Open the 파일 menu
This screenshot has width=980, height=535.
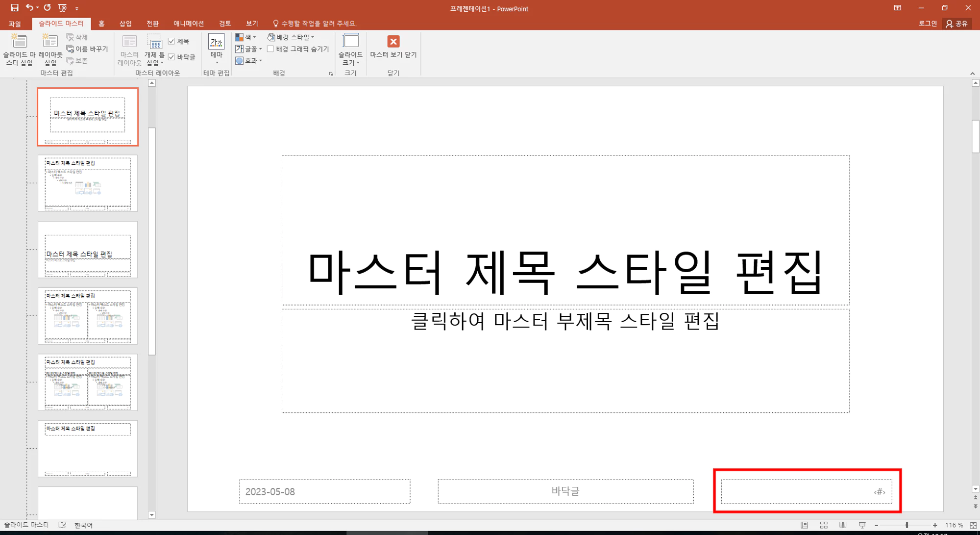(x=15, y=23)
